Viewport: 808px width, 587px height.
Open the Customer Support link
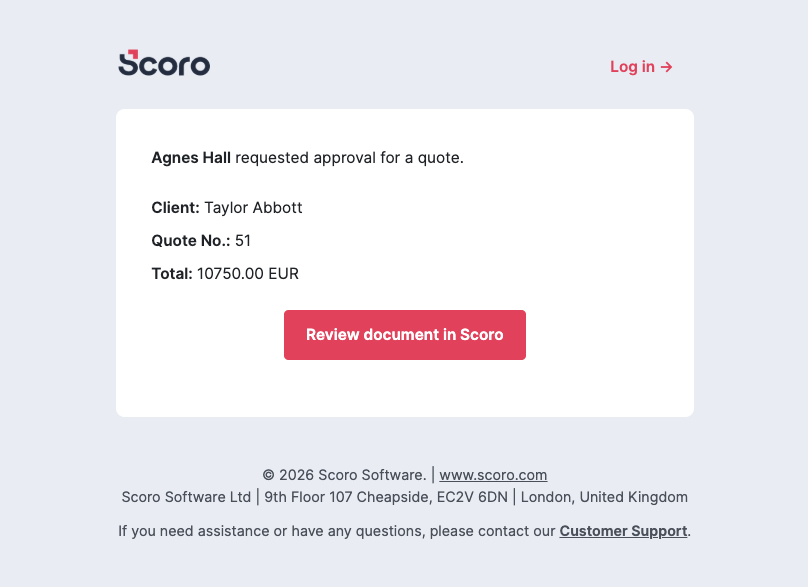(623, 531)
